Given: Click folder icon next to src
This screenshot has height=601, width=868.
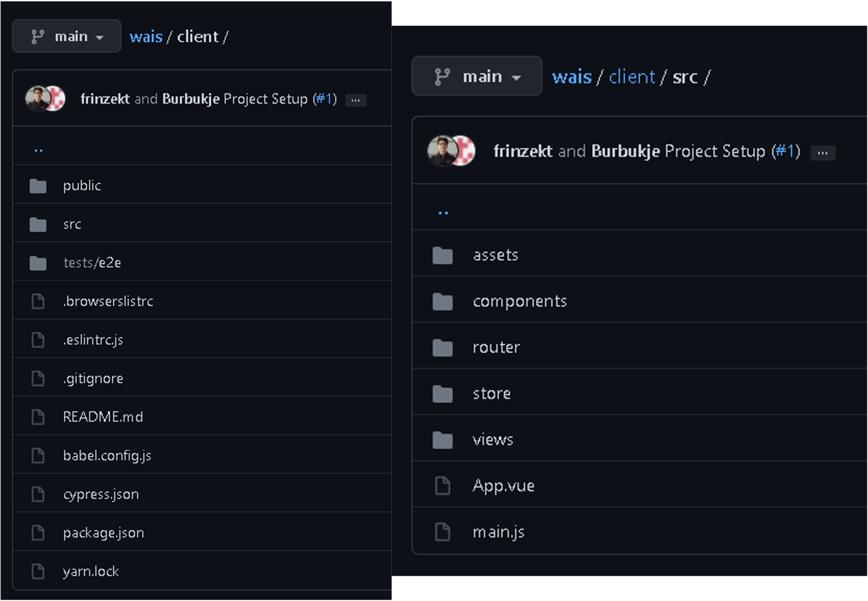Looking at the screenshot, I should coord(38,224).
